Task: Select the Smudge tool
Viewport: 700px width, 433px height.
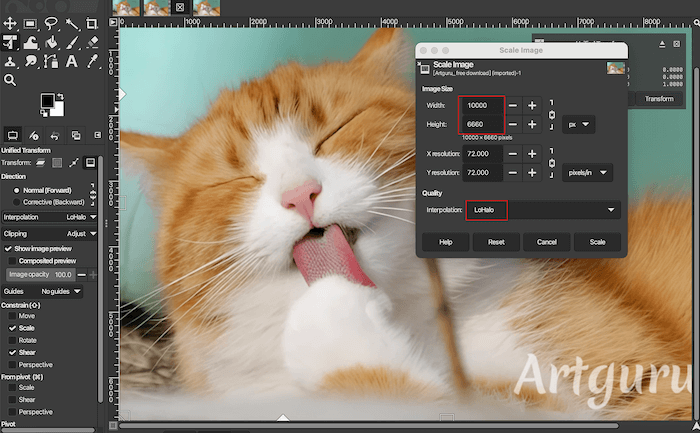Action: tap(30, 61)
